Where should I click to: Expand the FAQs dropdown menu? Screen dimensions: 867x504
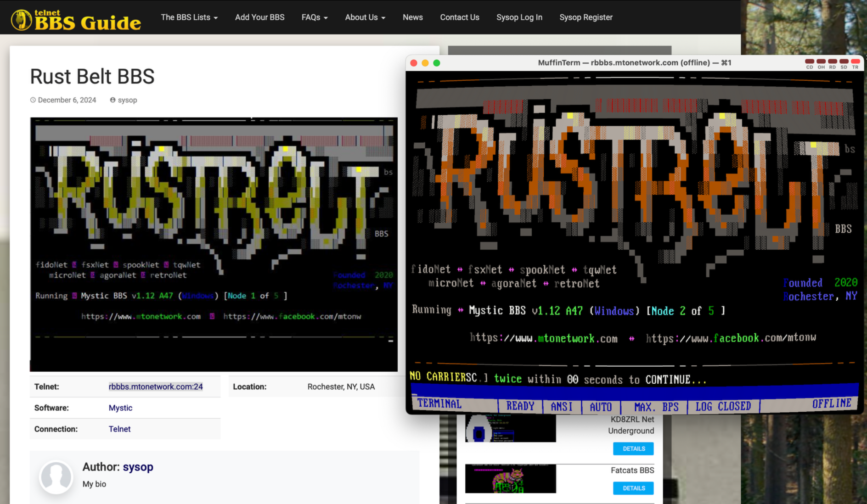coord(315,17)
